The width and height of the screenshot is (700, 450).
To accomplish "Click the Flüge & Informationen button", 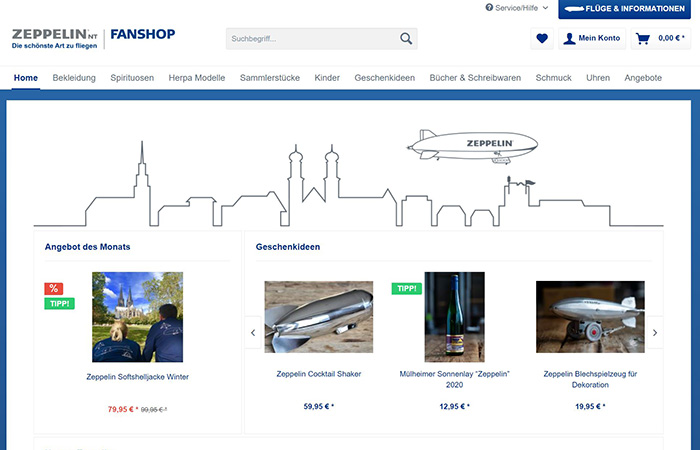I will pyautogui.click(x=625, y=9).
